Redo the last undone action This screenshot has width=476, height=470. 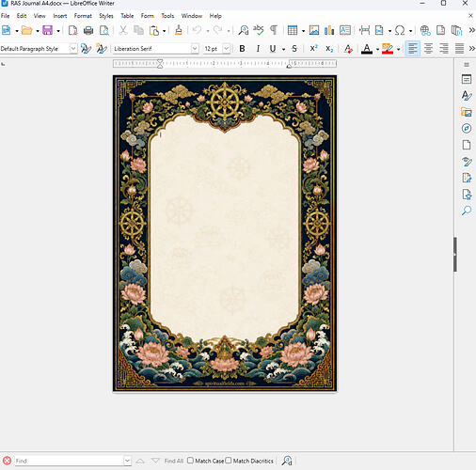coord(217,30)
